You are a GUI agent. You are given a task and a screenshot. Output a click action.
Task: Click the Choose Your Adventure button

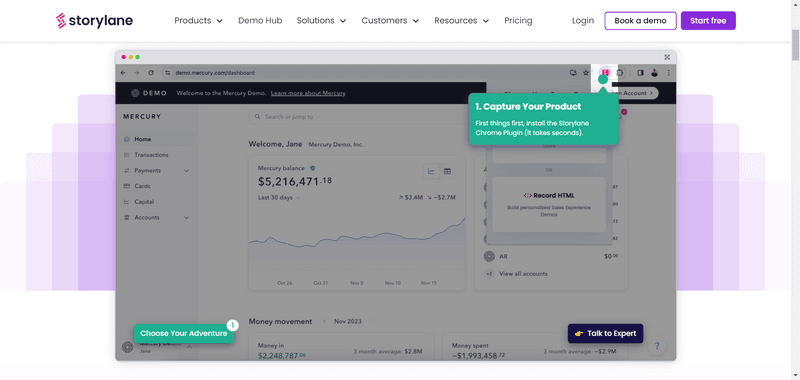coord(184,334)
